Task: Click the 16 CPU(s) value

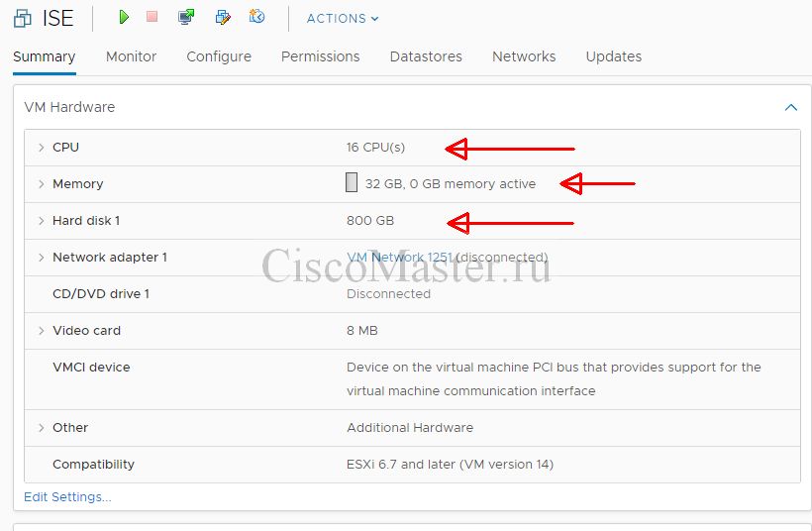Action: coord(375,148)
